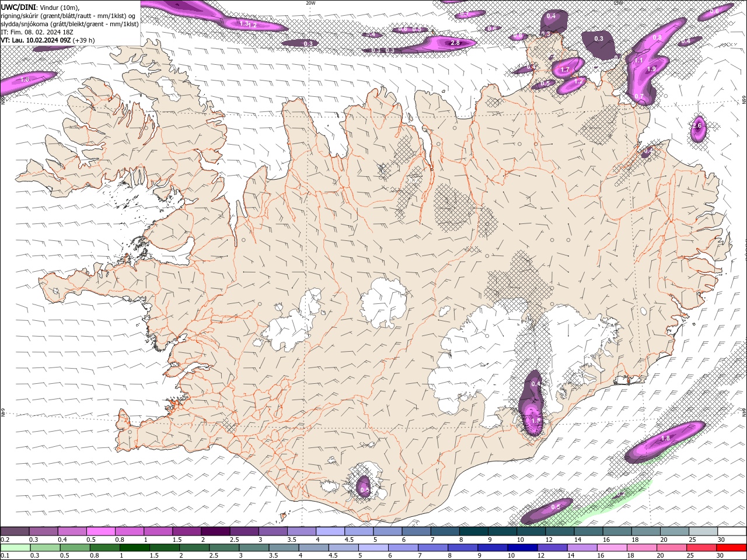Select the crimson swatch at 25, lower scale
Image resolution: width=747 pixels, height=560 pixels.
[701, 548]
